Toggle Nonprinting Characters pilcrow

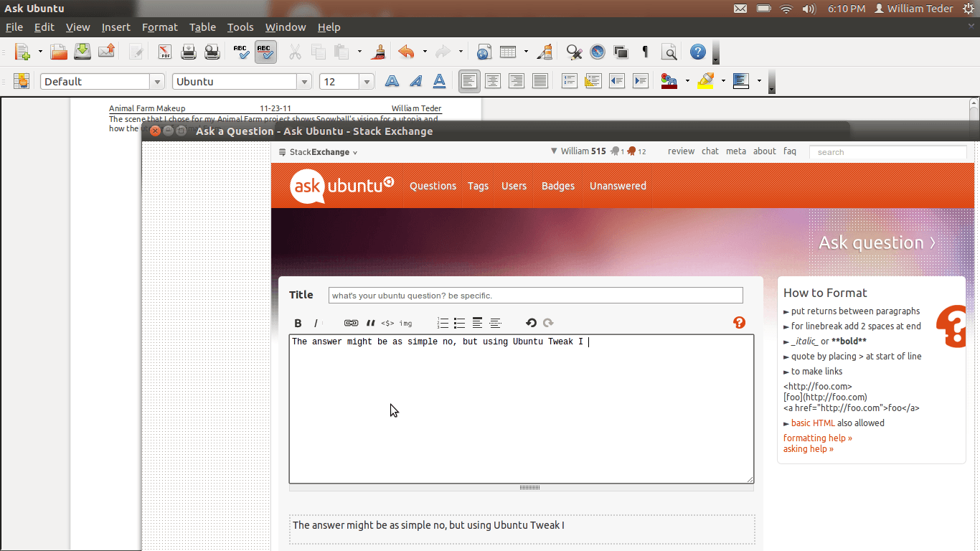pyautogui.click(x=645, y=52)
